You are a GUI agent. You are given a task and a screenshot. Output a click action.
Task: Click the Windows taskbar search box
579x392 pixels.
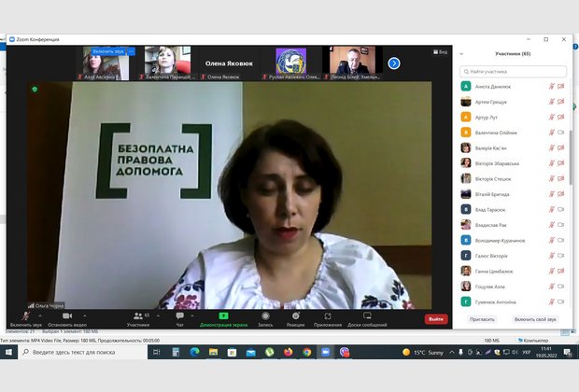pyautogui.click(x=82, y=352)
